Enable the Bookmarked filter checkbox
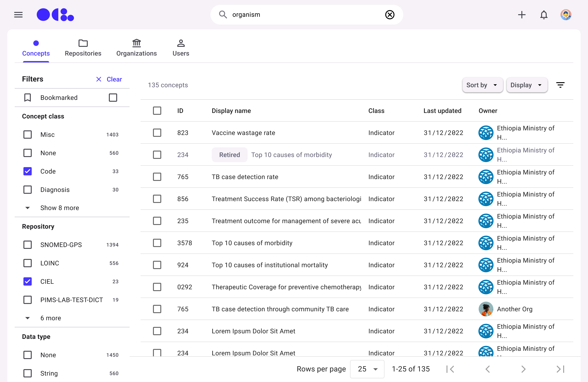The width and height of the screenshot is (588, 382). (113, 98)
